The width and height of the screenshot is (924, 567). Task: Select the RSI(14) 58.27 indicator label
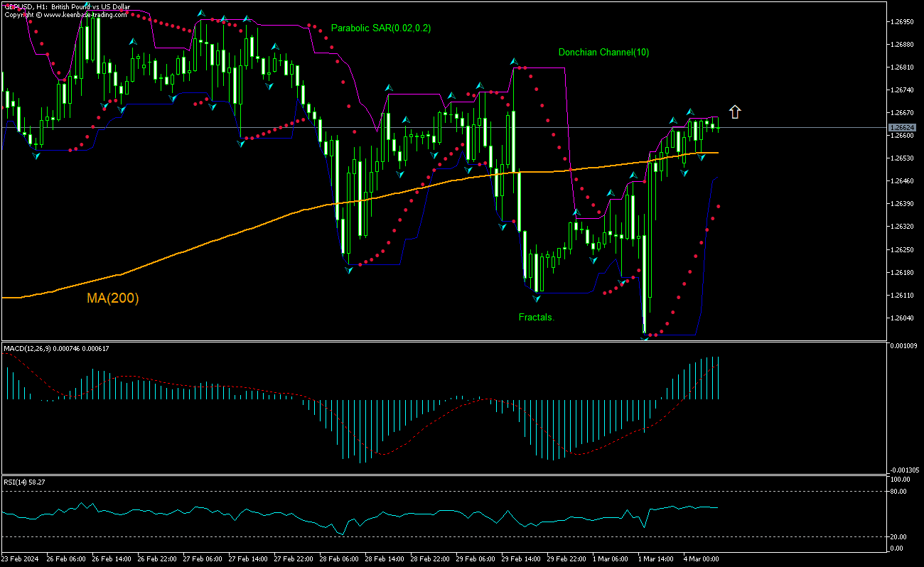(25, 482)
